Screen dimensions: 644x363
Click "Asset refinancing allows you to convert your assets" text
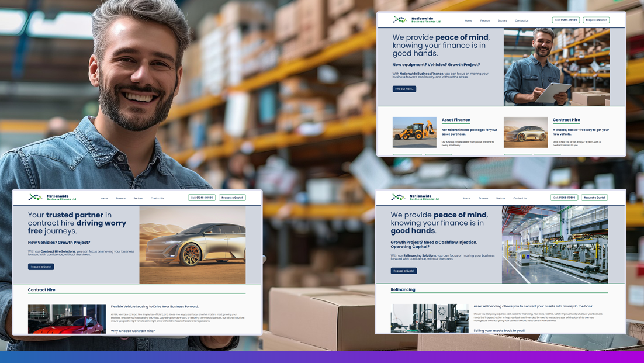pos(534,306)
